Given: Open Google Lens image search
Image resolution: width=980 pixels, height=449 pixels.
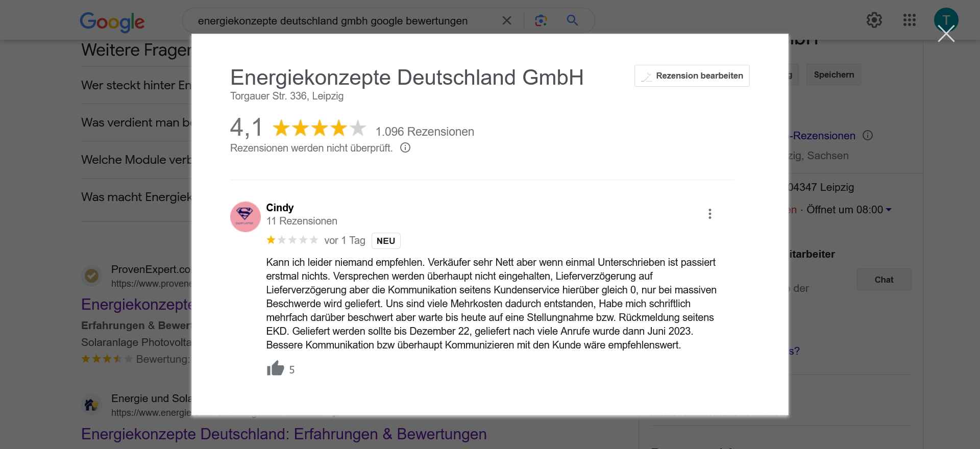Looking at the screenshot, I should pyautogui.click(x=541, y=20).
